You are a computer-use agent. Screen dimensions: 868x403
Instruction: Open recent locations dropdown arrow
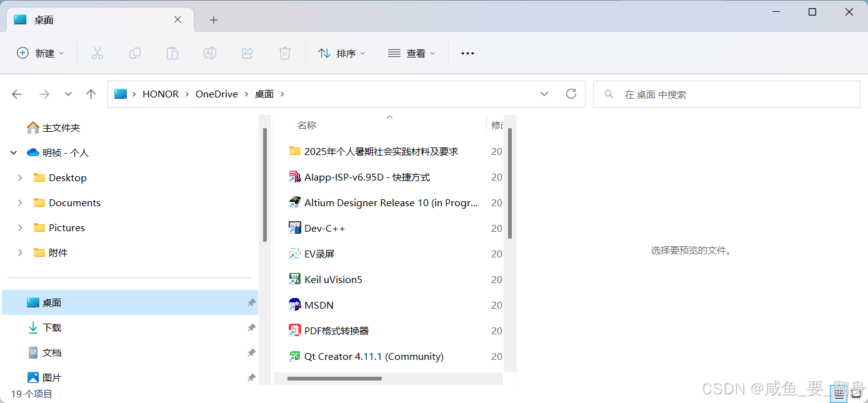tap(69, 94)
